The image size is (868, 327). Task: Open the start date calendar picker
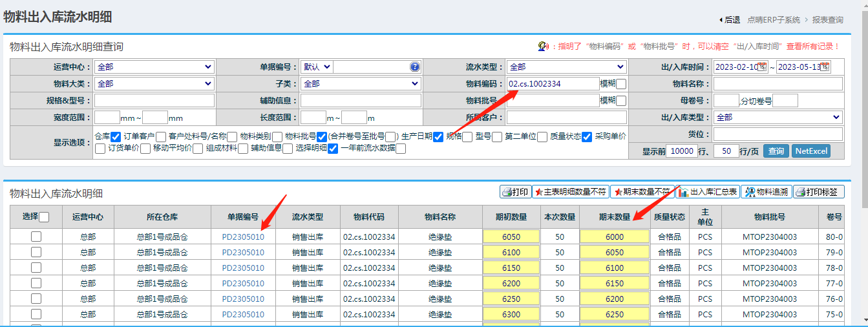pos(762,67)
